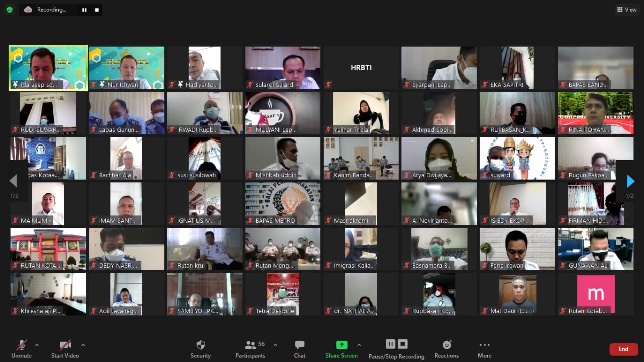This screenshot has height=362, width=644.
Task: Open the Chat panel
Action: (x=300, y=345)
